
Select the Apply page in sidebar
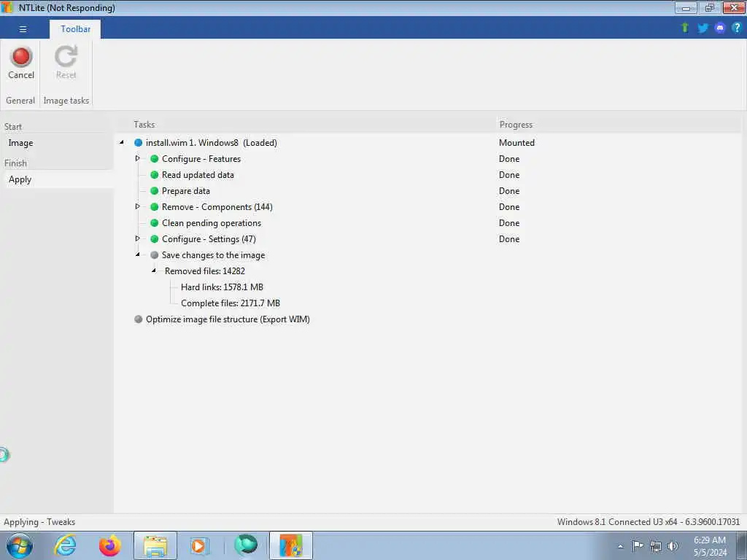57,179
